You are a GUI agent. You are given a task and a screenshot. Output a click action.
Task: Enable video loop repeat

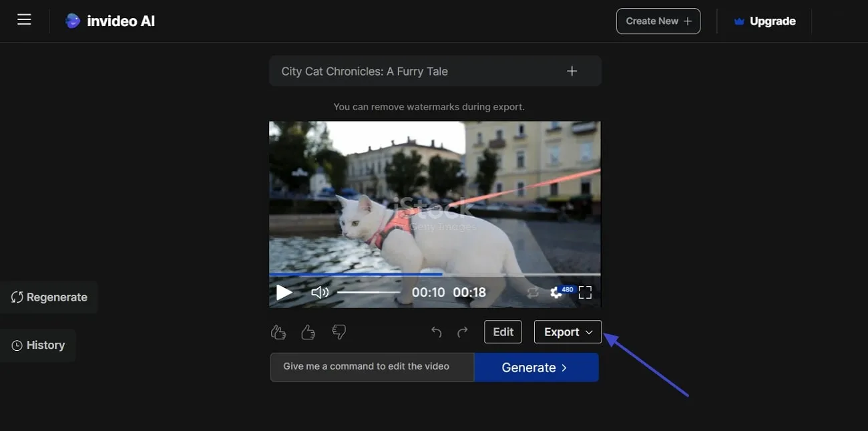532,292
